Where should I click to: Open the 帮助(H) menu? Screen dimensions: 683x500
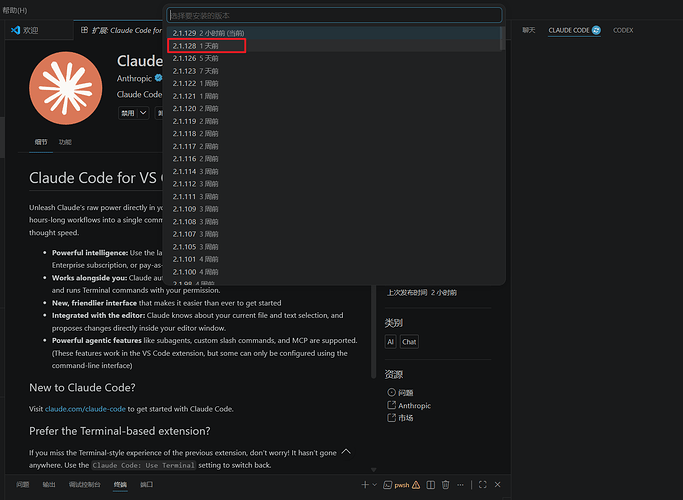click(15, 10)
